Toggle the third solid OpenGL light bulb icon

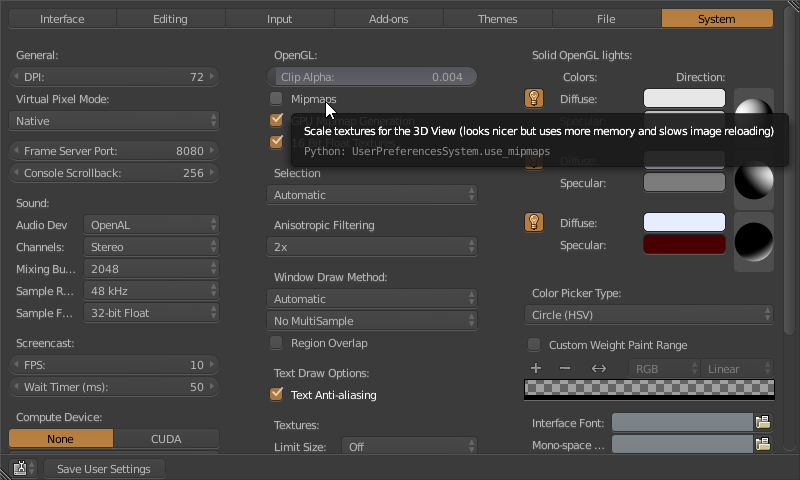pos(534,222)
